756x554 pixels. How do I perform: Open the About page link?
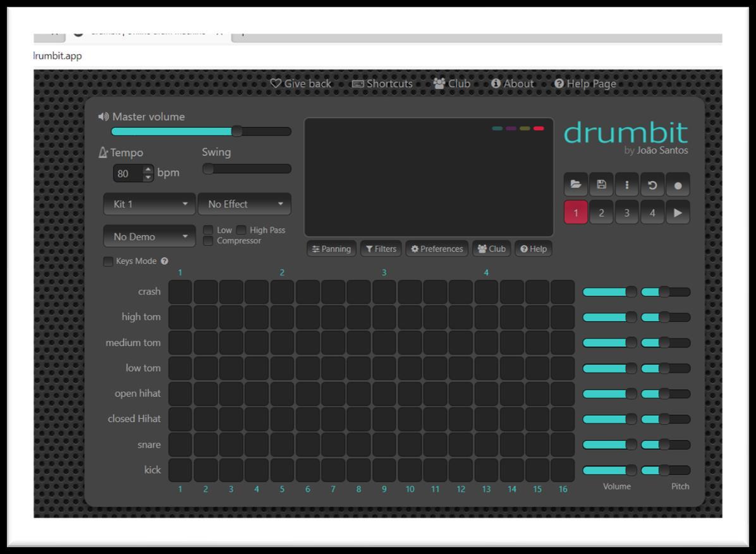coord(512,83)
